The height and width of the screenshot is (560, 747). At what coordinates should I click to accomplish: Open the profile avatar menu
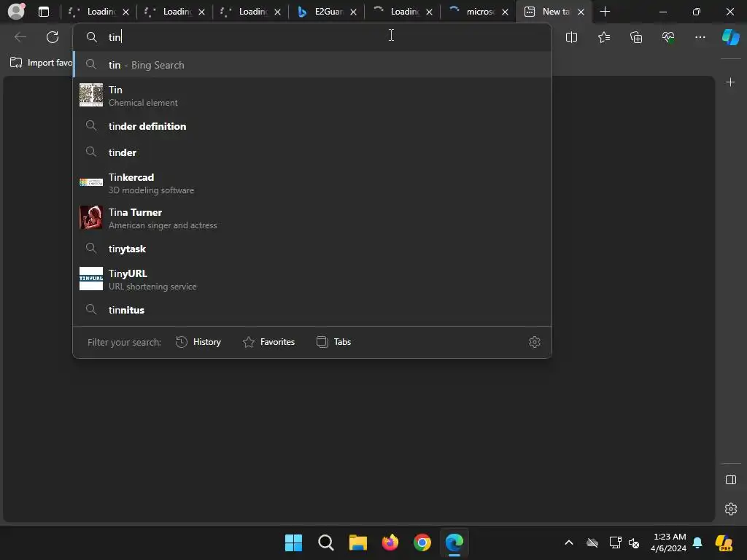coord(16,12)
